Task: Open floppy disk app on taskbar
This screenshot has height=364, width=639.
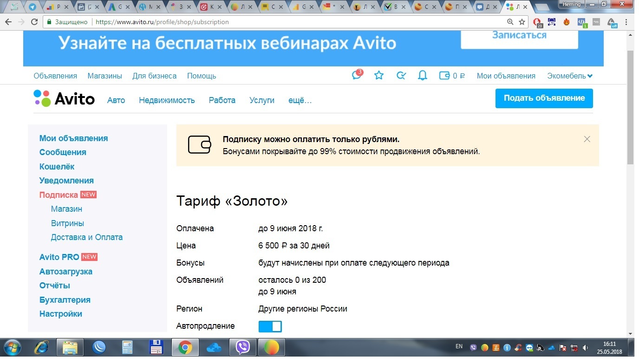Action: point(156,347)
